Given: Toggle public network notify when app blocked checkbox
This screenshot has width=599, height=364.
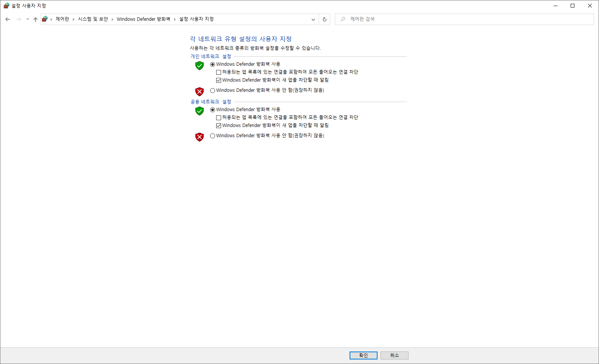Looking at the screenshot, I should tap(218, 125).
